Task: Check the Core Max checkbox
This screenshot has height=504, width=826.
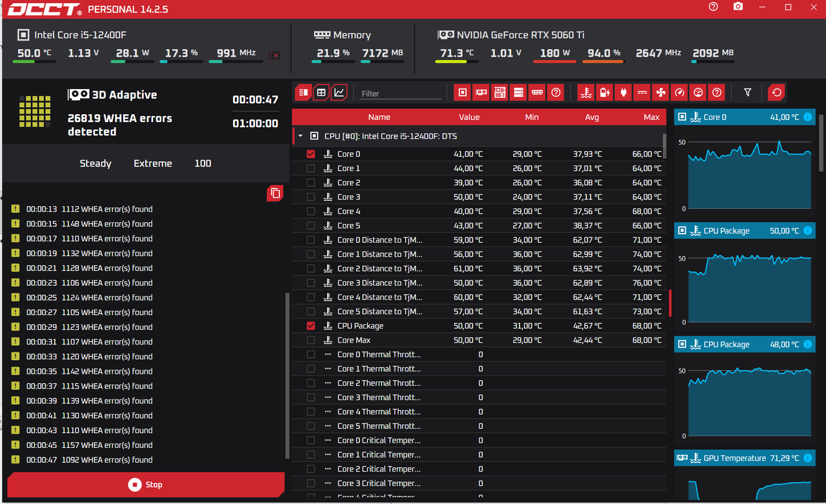Action: (x=311, y=340)
